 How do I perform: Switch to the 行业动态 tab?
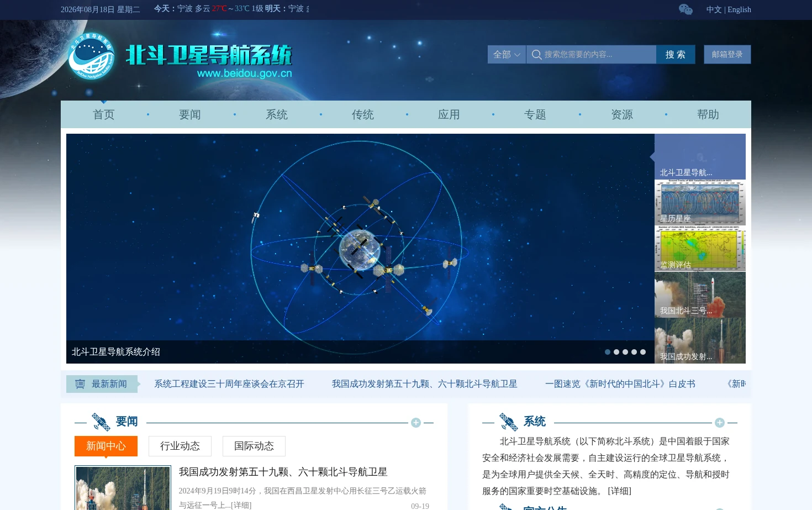pos(180,446)
